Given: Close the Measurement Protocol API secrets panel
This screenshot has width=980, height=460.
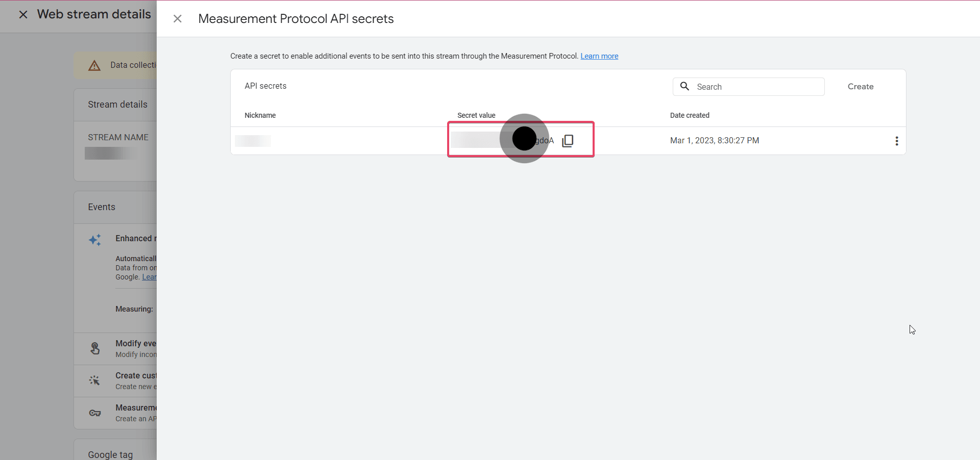Looking at the screenshot, I should click(x=178, y=19).
